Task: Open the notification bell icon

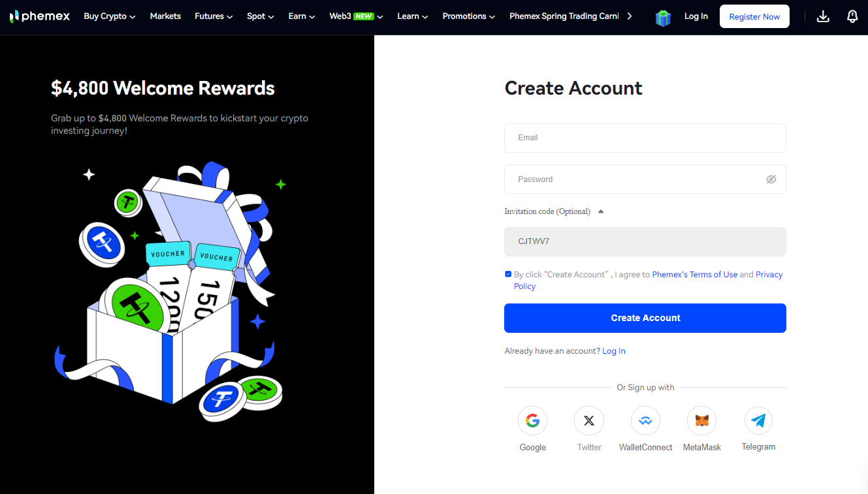Action: point(852,16)
